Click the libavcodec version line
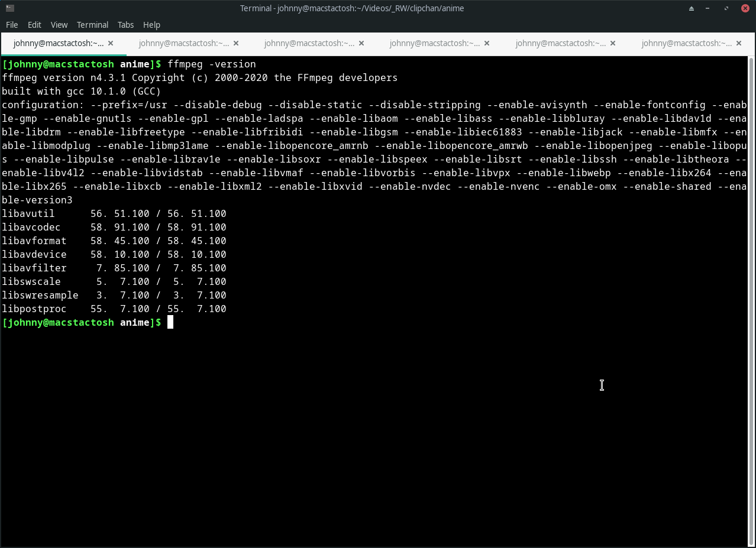The height and width of the screenshot is (548, 756). [x=114, y=227]
